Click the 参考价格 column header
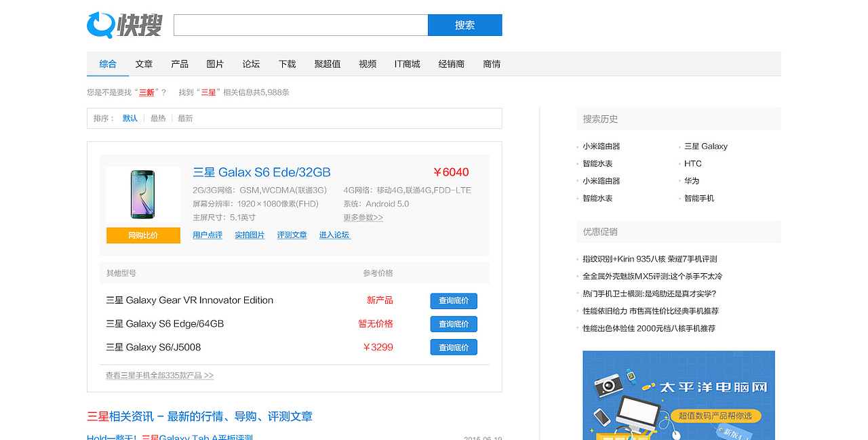The width and height of the screenshot is (868, 440). coord(378,273)
